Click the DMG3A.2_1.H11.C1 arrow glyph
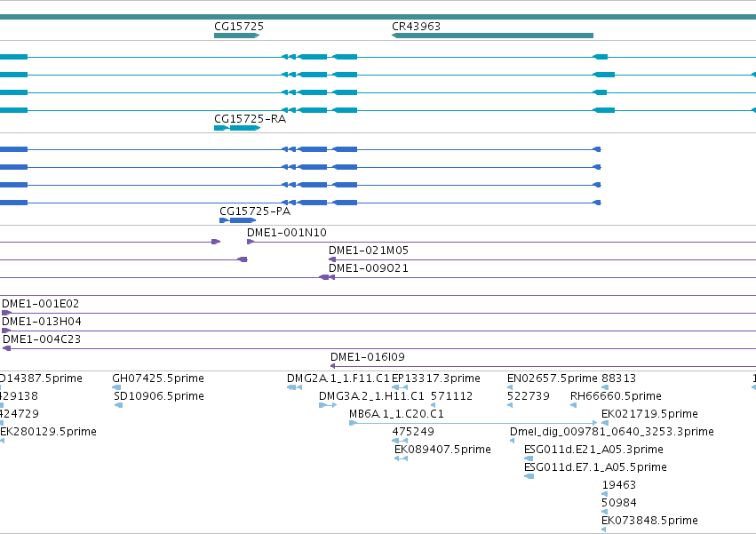 [x=328, y=405]
